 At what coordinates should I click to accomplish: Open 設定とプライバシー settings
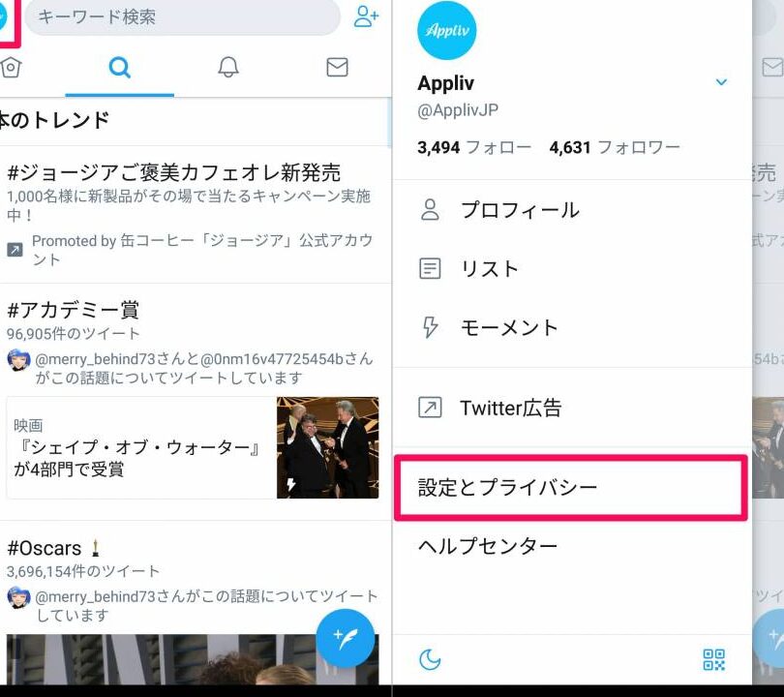click(x=570, y=488)
